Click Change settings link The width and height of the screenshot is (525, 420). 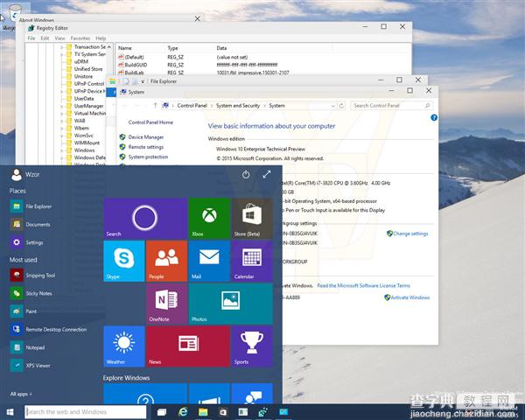410,234
